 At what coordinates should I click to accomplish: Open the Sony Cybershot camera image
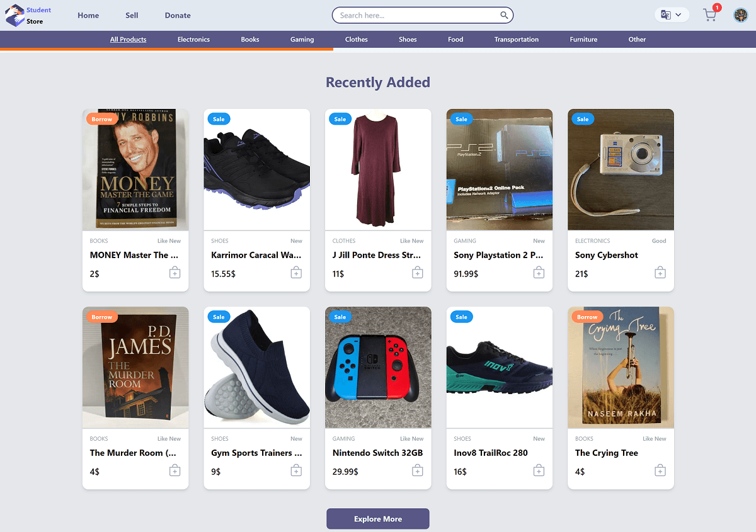point(621,169)
